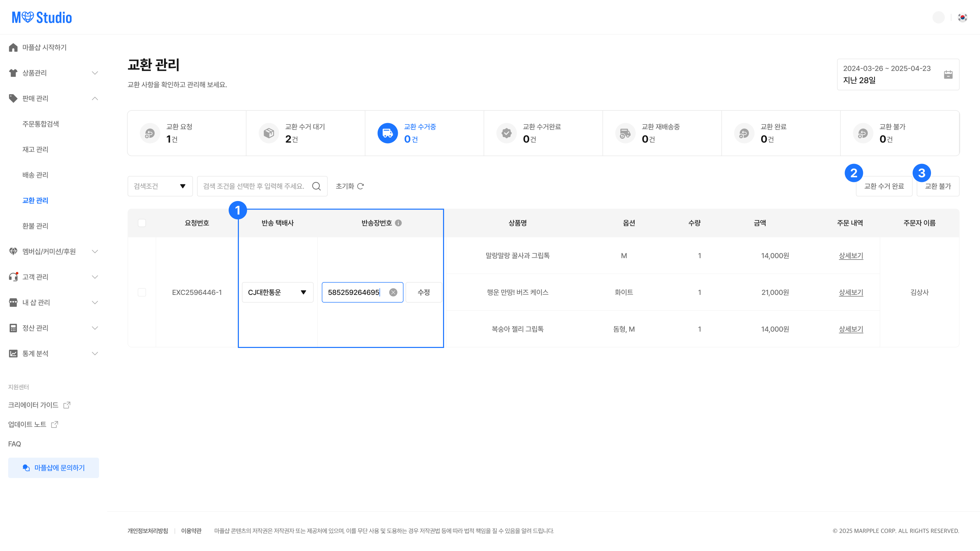The width and height of the screenshot is (980, 551).
Task: Open 크리에이터 가이드 external link icon
Action: click(67, 405)
